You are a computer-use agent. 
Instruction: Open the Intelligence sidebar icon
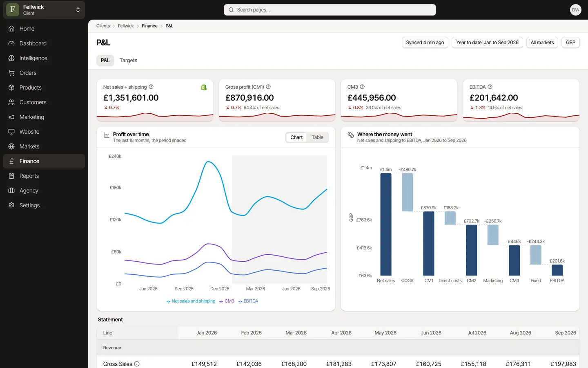pos(11,58)
